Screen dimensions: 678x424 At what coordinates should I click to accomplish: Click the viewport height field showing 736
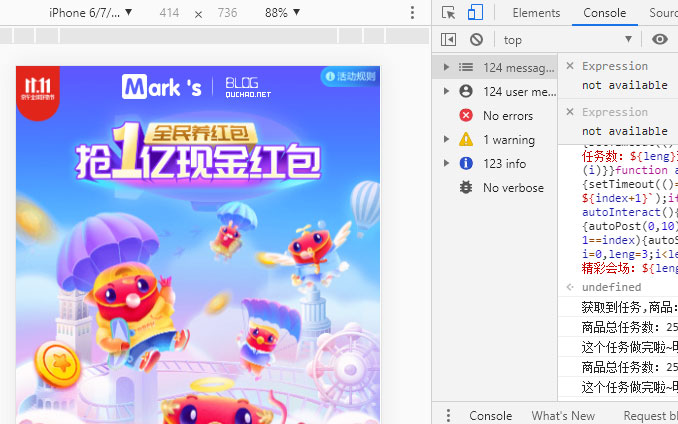click(227, 13)
